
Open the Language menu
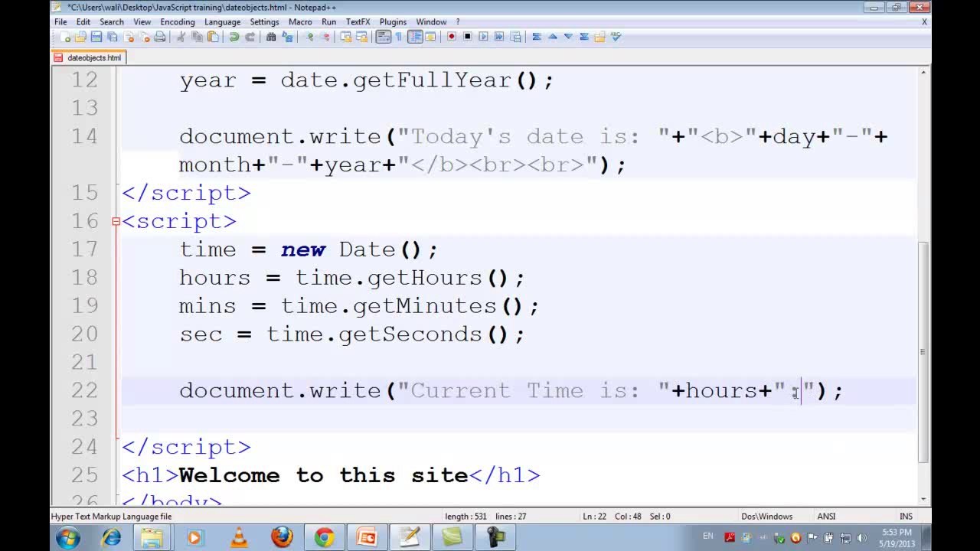pos(223,22)
